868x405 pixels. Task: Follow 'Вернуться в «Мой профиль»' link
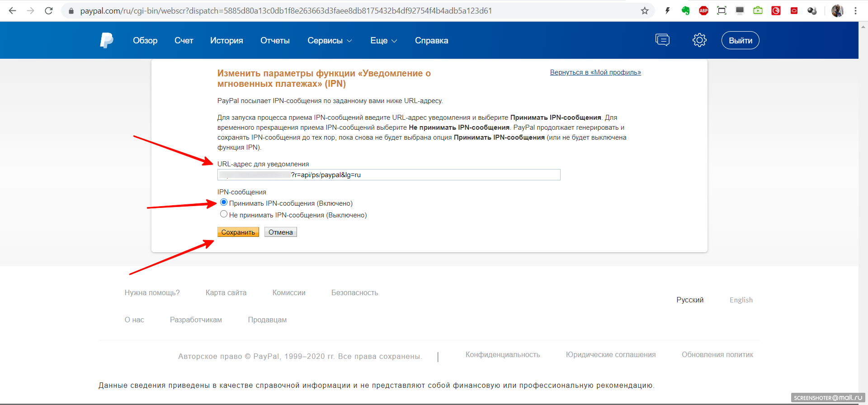pos(595,72)
